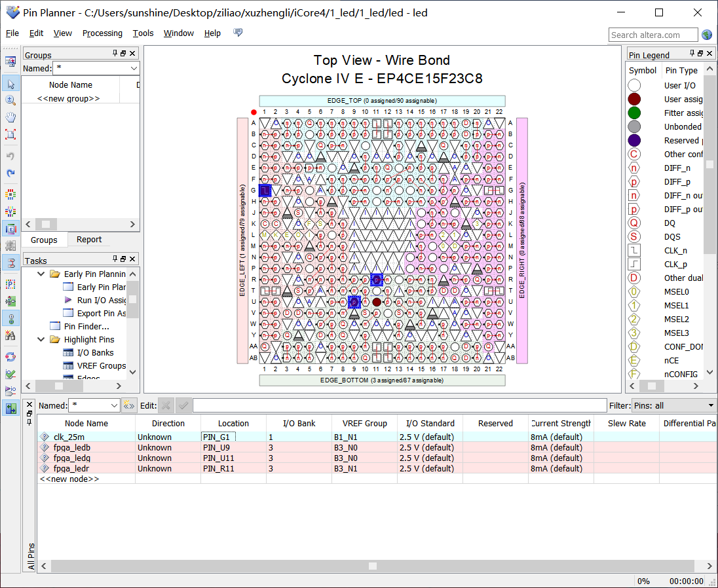
Task: Click the globe icon beside search box
Action: click(x=707, y=35)
